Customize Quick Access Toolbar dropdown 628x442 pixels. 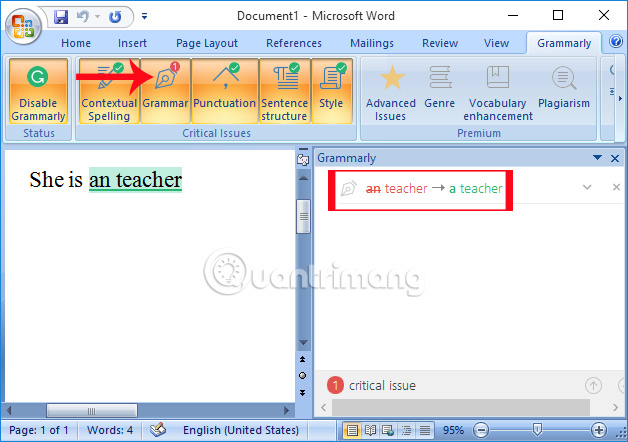pyautogui.click(x=145, y=16)
